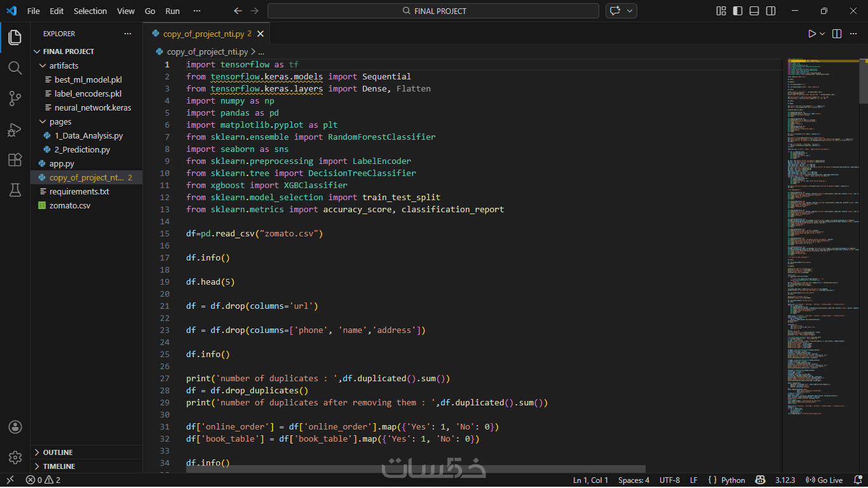Expand the OUTLINE section
Viewport: 868px width, 488px height.
point(57,452)
